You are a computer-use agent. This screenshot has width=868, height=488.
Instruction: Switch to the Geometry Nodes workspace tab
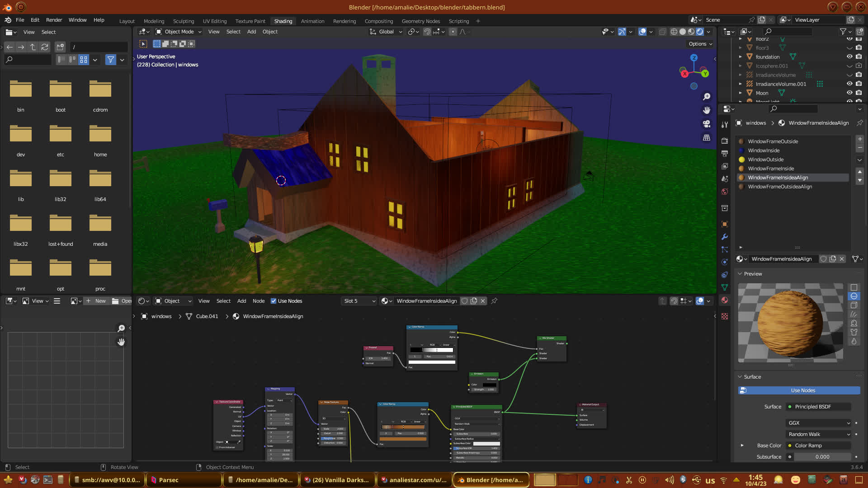pyautogui.click(x=420, y=21)
